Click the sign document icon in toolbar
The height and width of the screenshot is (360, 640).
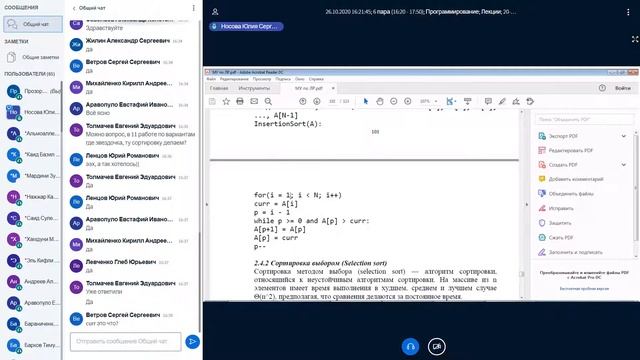516,102
